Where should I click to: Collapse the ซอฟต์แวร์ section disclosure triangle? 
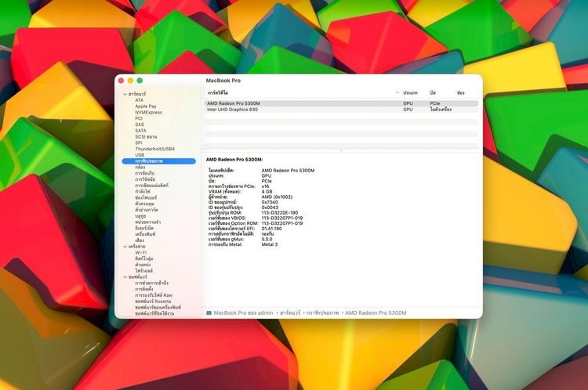[125, 276]
